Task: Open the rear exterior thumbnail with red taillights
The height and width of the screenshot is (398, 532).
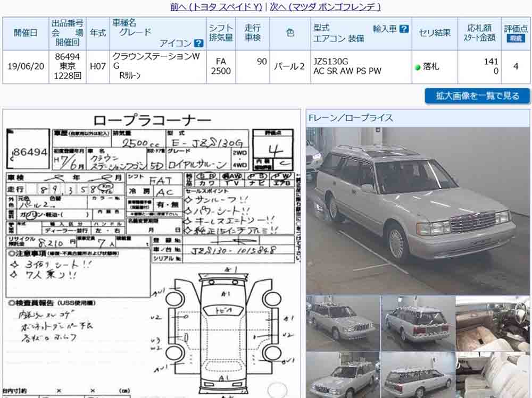Action: pos(418,323)
